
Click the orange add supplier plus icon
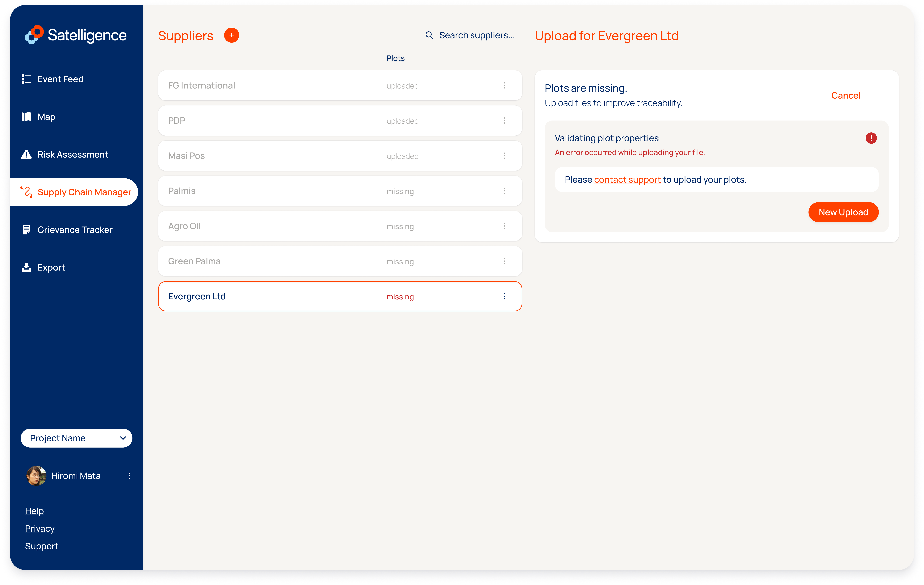(231, 35)
